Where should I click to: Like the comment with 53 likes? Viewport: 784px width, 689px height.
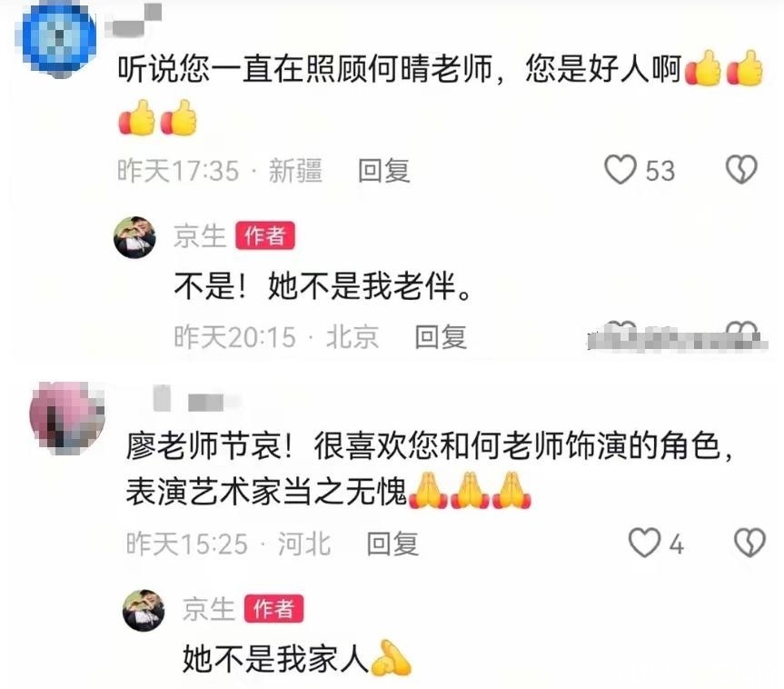click(620, 169)
